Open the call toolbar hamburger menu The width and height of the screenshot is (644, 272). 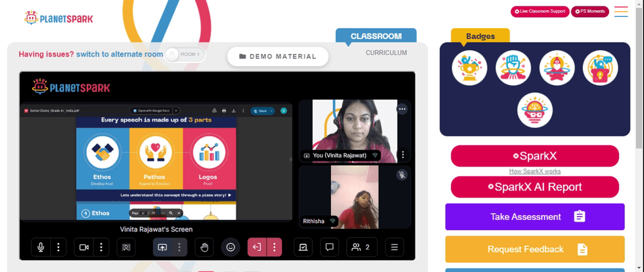(x=394, y=247)
